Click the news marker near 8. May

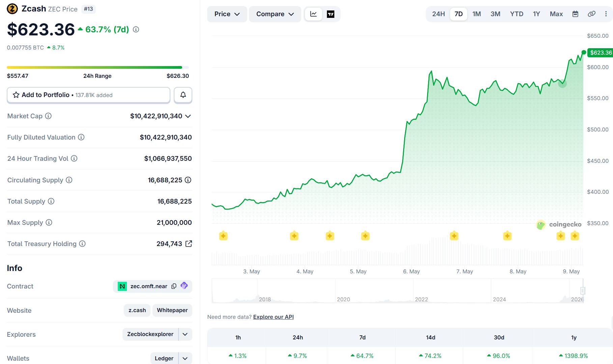(x=507, y=236)
